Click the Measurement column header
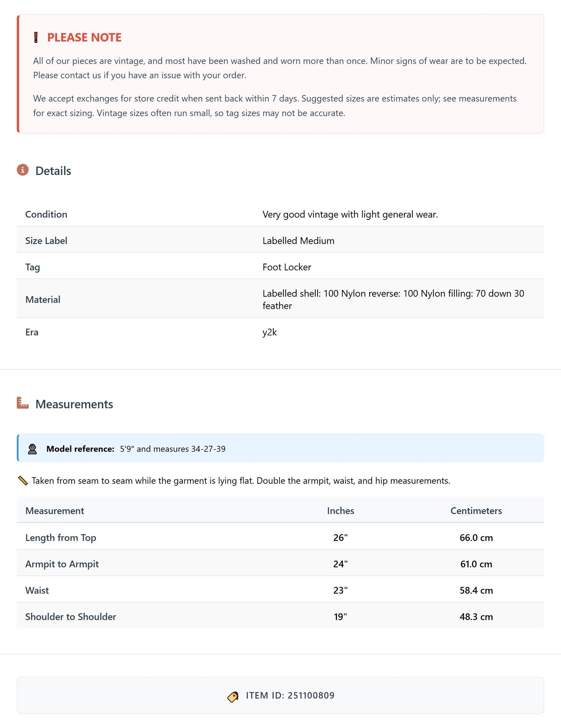Screen dimensions: 561x728 (x=55, y=511)
